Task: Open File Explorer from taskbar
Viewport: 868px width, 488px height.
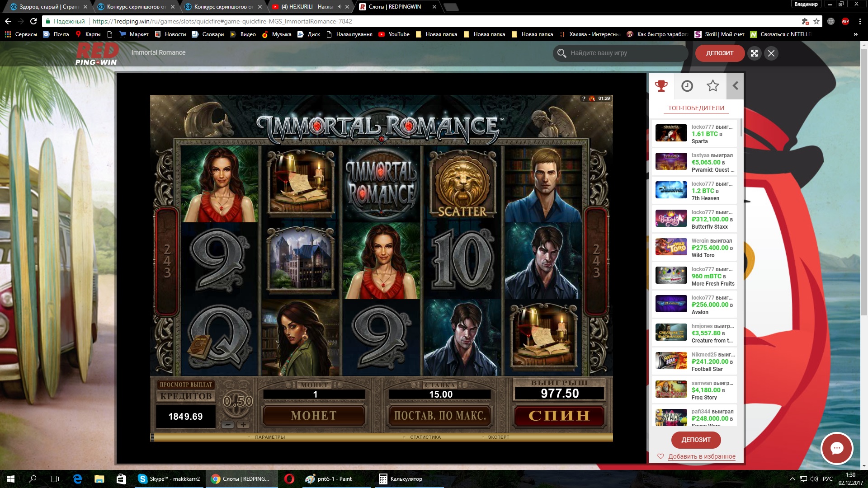Action: [99, 479]
